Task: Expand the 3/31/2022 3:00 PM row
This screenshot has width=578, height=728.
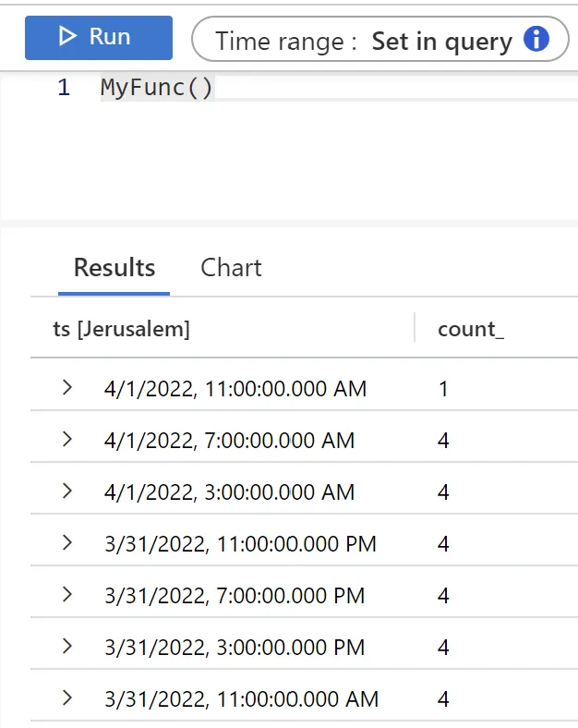Action: tap(66, 647)
